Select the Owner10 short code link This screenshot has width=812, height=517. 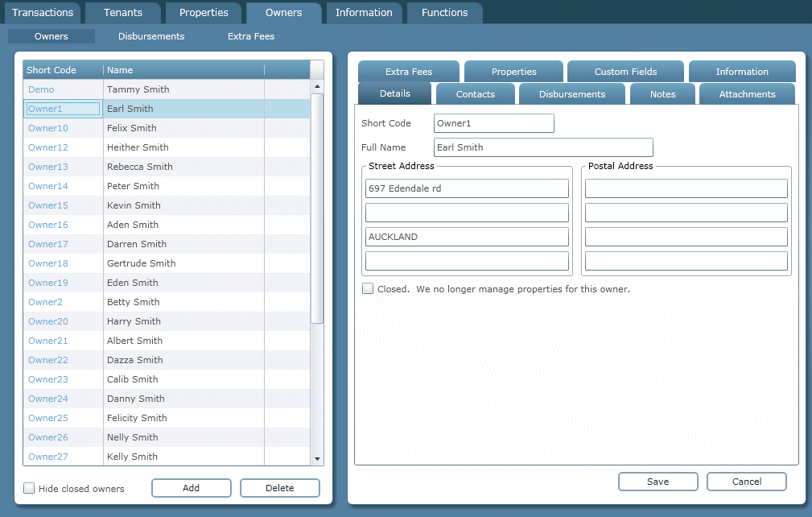tap(47, 128)
